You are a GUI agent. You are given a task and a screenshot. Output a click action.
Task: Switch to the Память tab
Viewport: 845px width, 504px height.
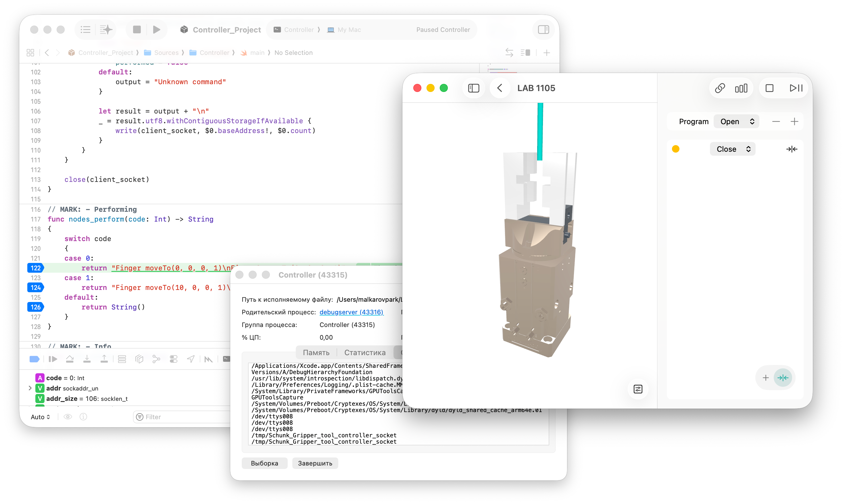pos(316,353)
